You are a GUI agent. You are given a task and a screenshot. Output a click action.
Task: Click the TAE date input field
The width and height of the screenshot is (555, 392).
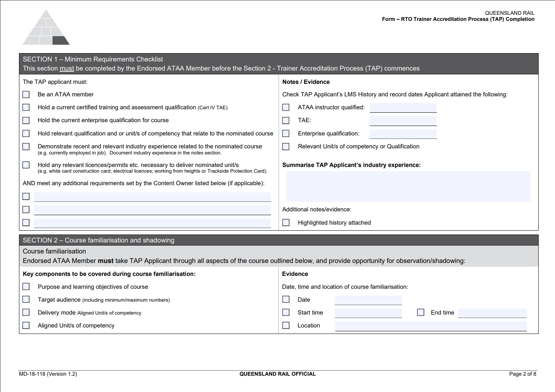(x=403, y=121)
